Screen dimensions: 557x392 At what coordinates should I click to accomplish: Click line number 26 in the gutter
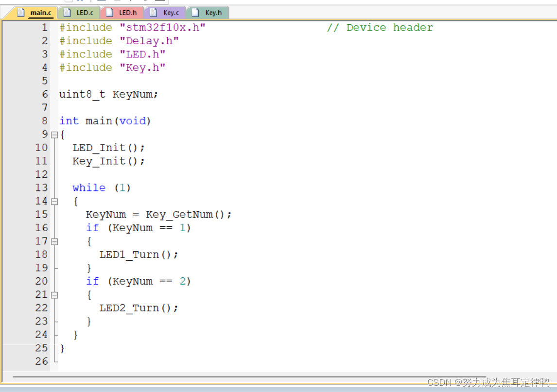[x=41, y=361]
